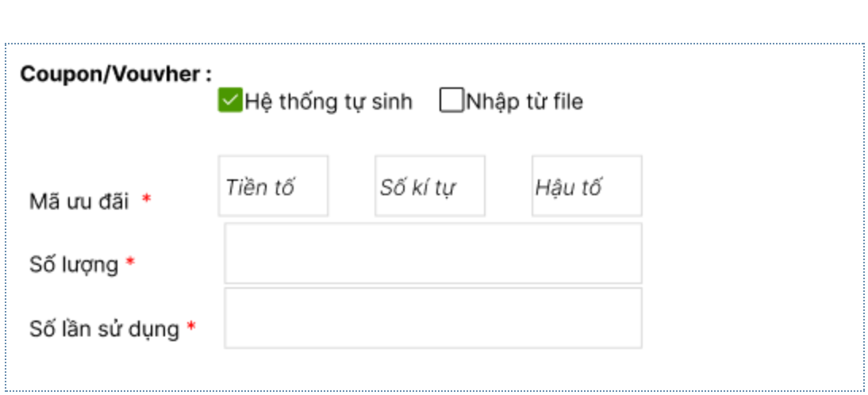Click the red asterisk beside Mã ưu đãi
This screenshot has height=395, width=868.
point(146,201)
